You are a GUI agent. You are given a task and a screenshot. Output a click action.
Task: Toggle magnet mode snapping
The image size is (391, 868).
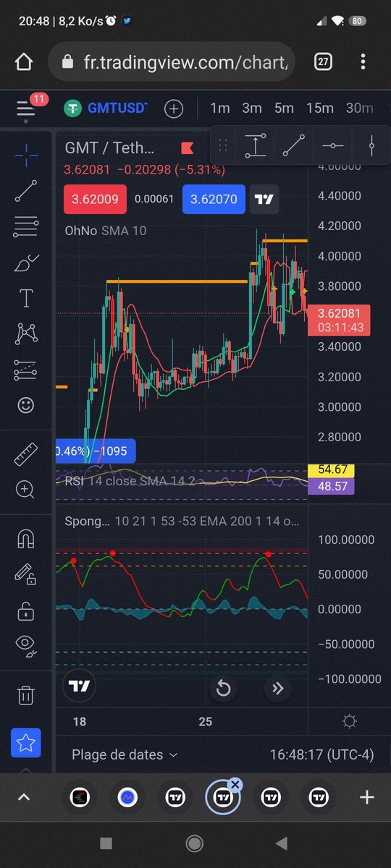(26, 539)
